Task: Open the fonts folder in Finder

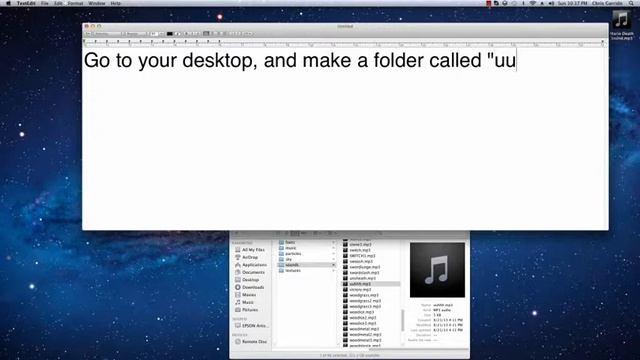Action: (x=307, y=242)
